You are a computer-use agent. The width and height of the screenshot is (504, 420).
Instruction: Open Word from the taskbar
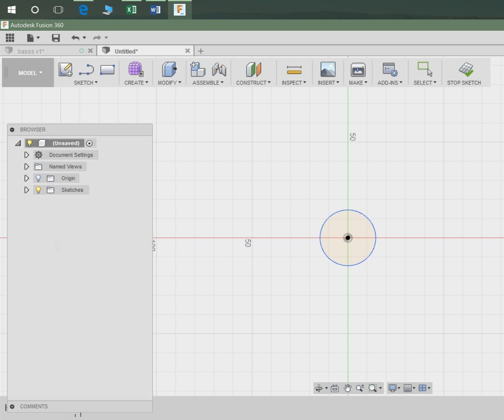coord(155,10)
